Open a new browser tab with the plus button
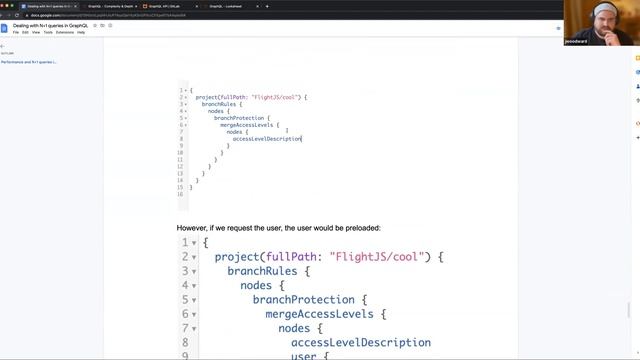The width and height of the screenshot is (640, 360). click(267, 6)
